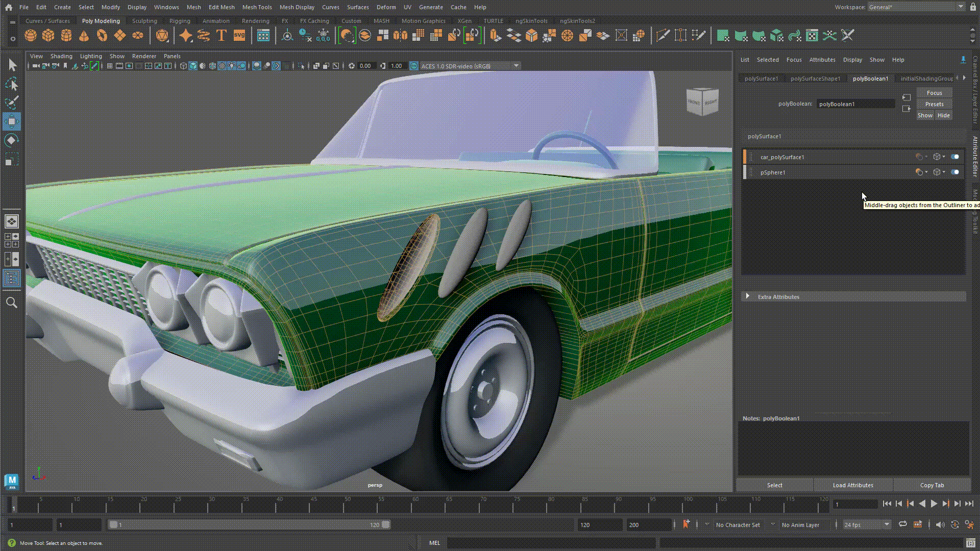
Task: Toggle Show checkbox in polyBoolean panel
Action: pos(925,115)
